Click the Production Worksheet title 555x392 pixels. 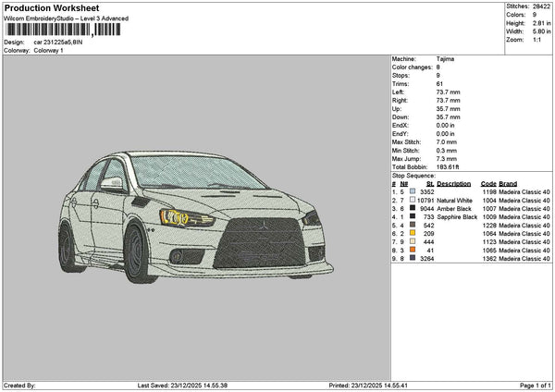click(51, 7)
